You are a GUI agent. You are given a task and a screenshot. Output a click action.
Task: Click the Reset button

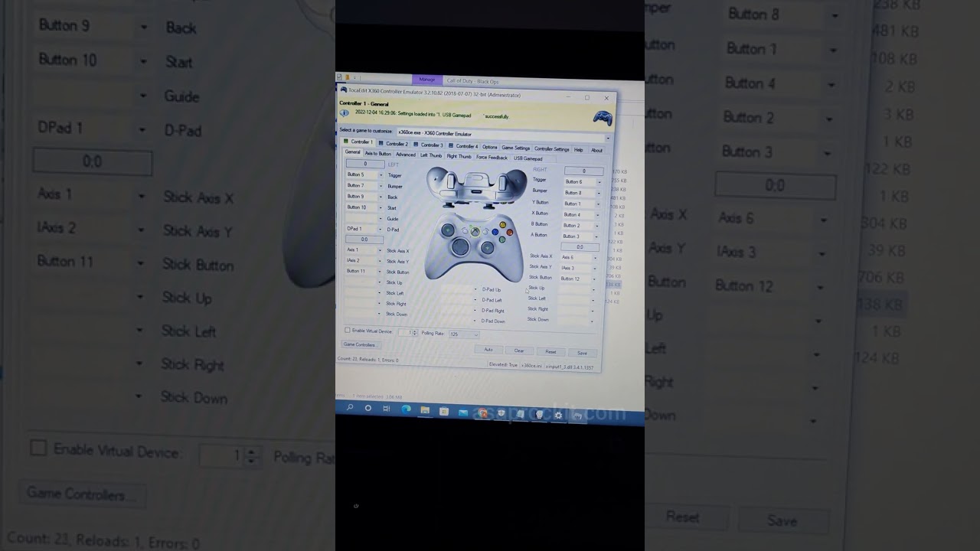coord(550,351)
